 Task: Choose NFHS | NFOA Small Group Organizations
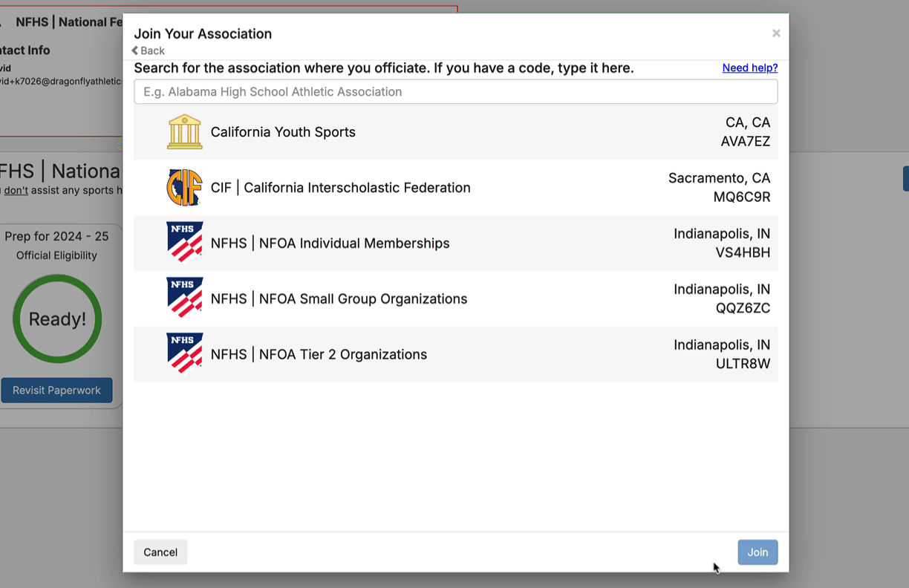click(x=339, y=299)
